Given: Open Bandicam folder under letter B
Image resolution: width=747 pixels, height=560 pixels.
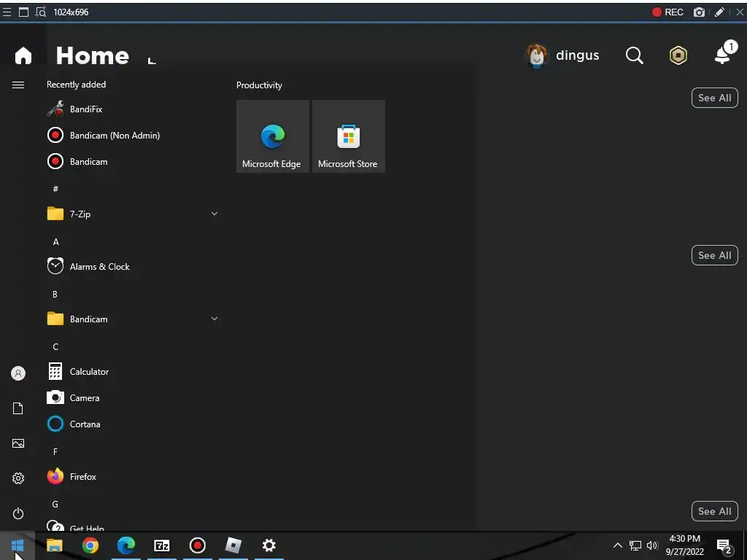Looking at the screenshot, I should 133,319.
